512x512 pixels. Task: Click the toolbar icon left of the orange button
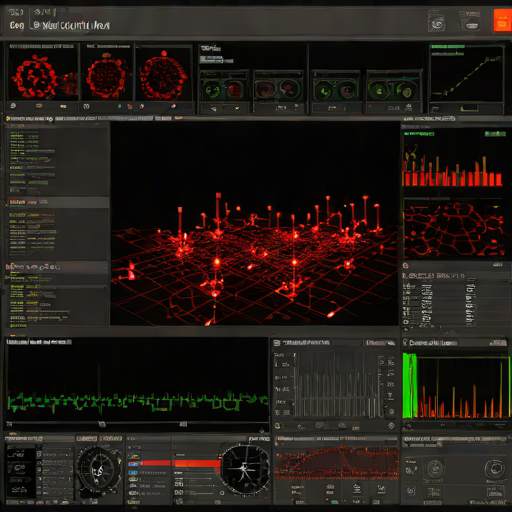pos(470,22)
